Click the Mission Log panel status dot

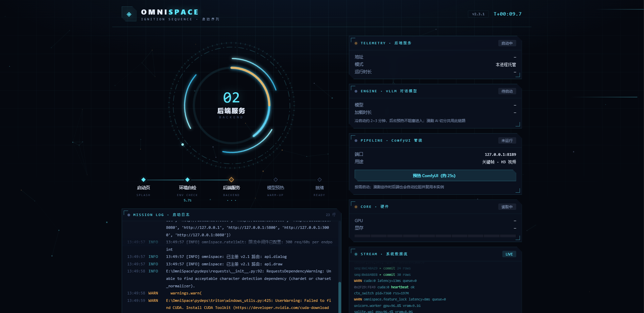pyautogui.click(x=129, y=215)
